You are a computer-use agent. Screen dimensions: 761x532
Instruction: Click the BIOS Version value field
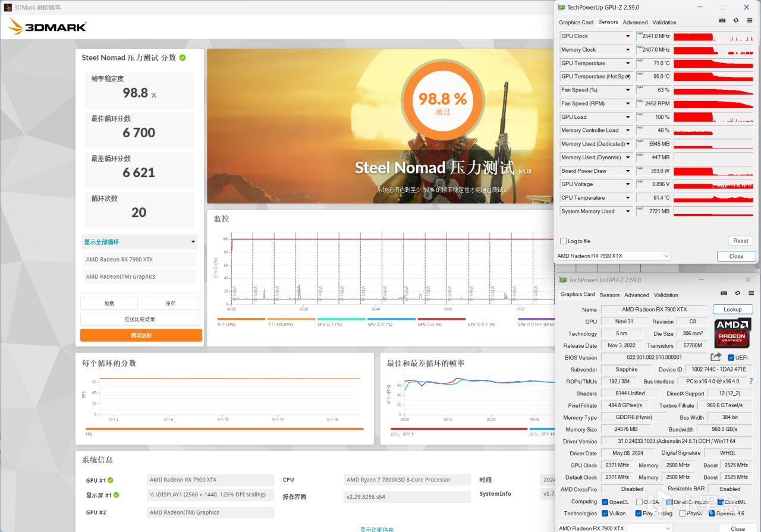[x=654, y=357]
